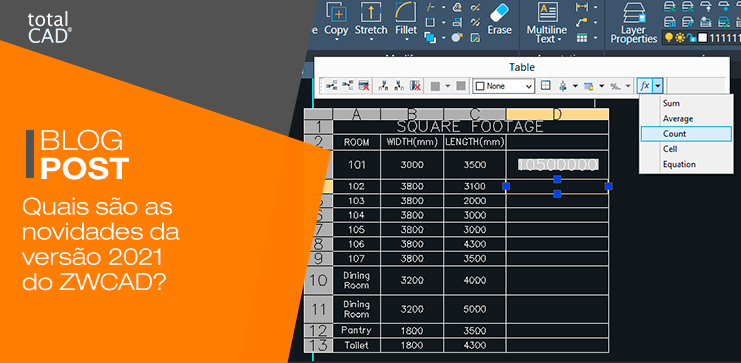Click the totalCAD logo
Screen dimensions: 741x363
click(x=49, y=28)
